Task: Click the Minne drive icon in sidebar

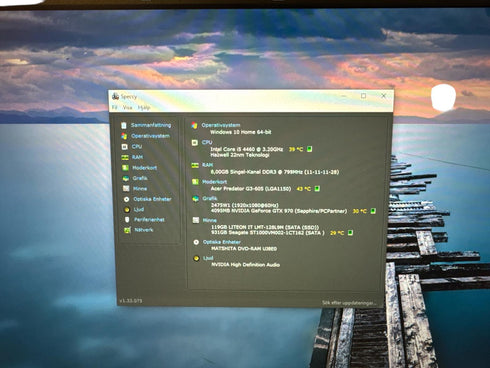Action: (126, 189)
